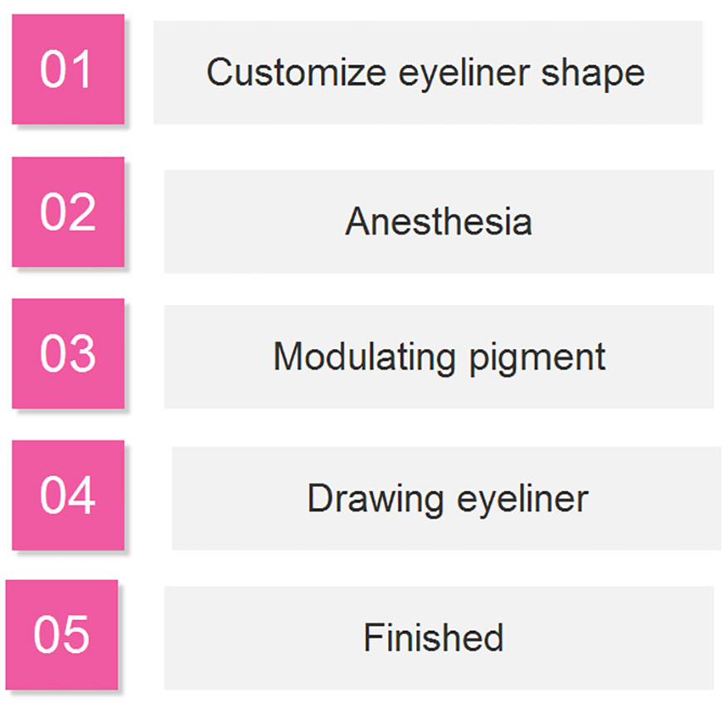Screen dimensions: 728x703
Task: Click the word eyeliner in step one
Action: [x=464, y=75]
